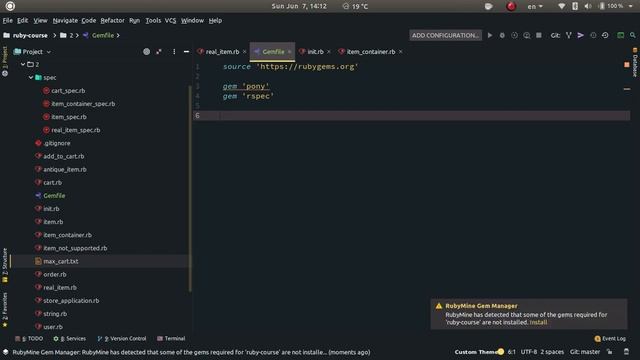
Task: Click the Git push arrow icon
Action: pyautogui.click(x=580, y=36)
